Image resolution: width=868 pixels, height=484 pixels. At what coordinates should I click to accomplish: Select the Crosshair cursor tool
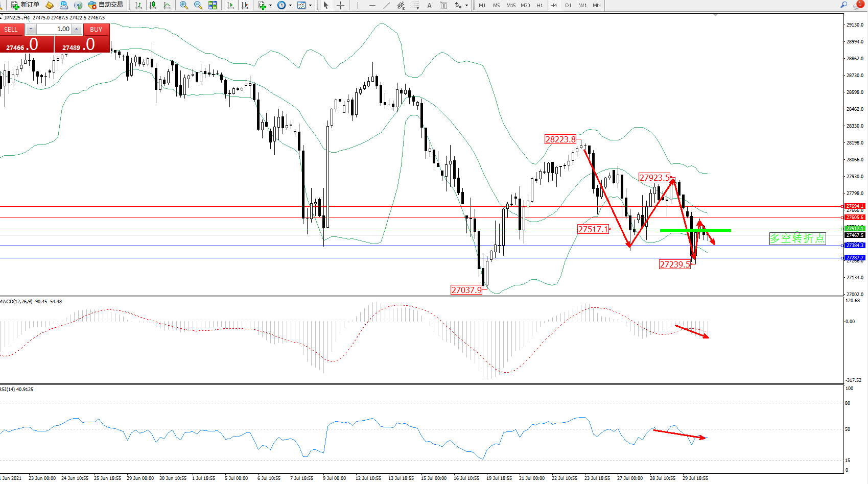[340, 5]
